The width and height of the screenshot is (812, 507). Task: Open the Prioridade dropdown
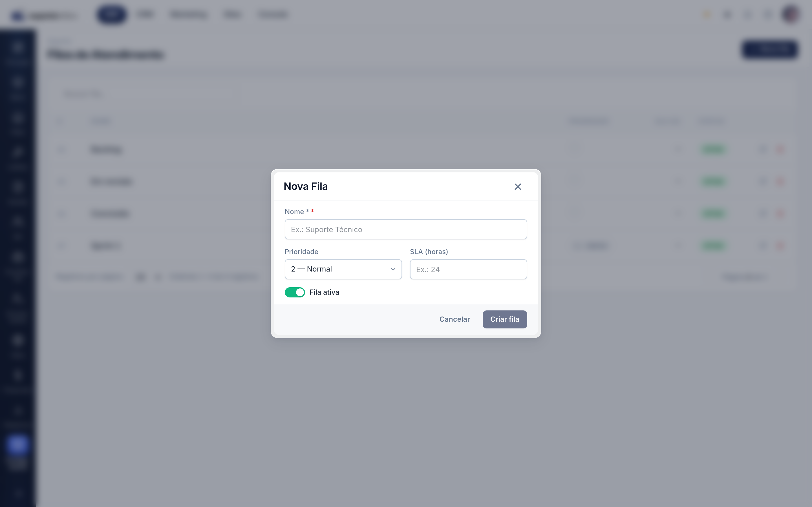(x=343, y=269)
